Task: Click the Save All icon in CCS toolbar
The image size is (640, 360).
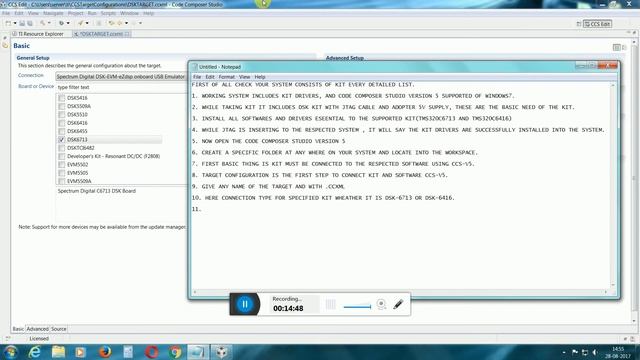Action: (x=30, y=23)
